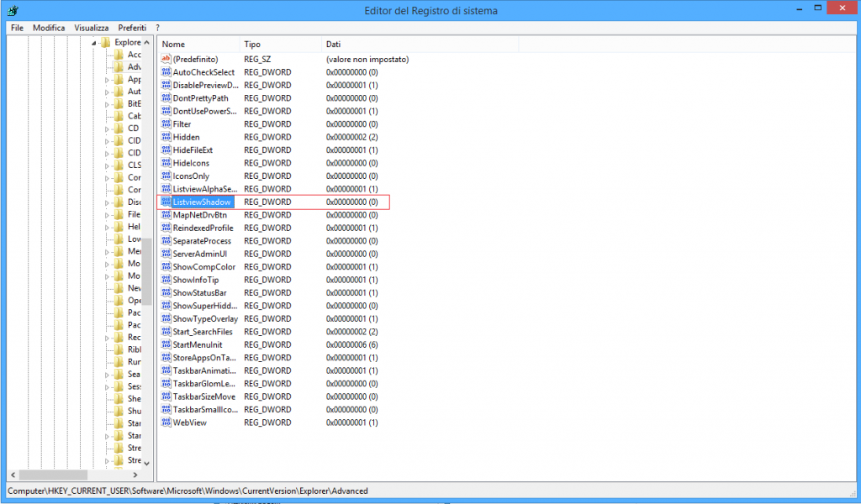
Task: Click the HideIcons value icon
Action: pyautogui.click(x=166, y=163)
